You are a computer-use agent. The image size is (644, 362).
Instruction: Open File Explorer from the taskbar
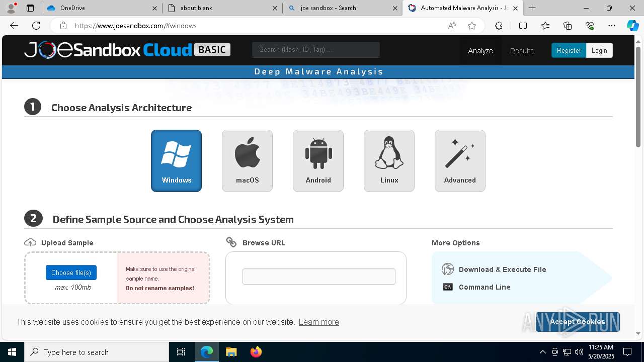tap(231, 352)
